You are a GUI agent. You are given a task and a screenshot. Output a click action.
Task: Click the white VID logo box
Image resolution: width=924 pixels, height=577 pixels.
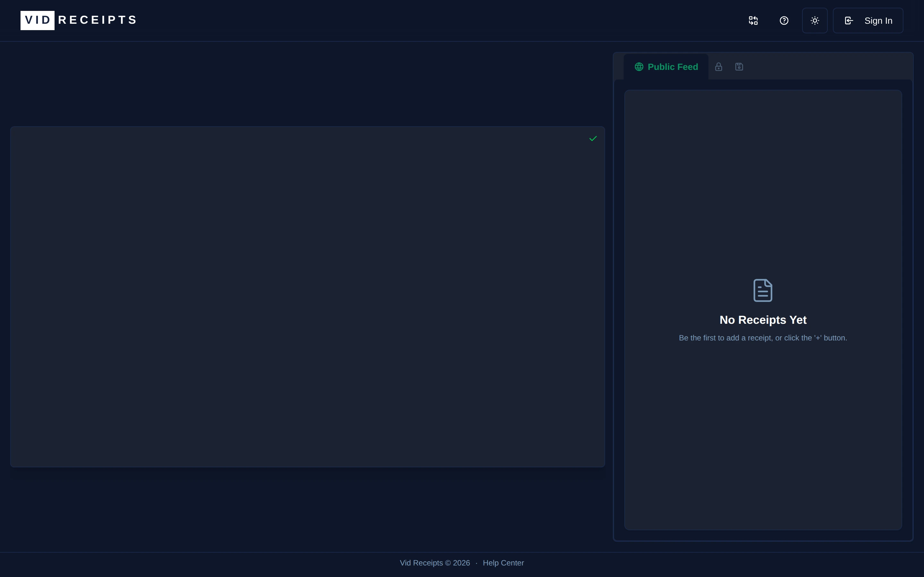click(x=38, y=20)
